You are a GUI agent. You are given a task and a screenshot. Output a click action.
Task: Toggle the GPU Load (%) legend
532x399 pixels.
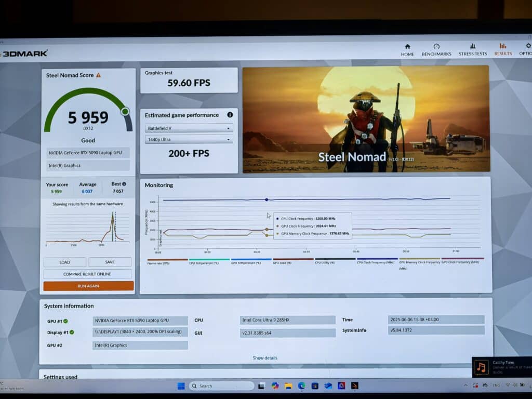tap(293, 261)
